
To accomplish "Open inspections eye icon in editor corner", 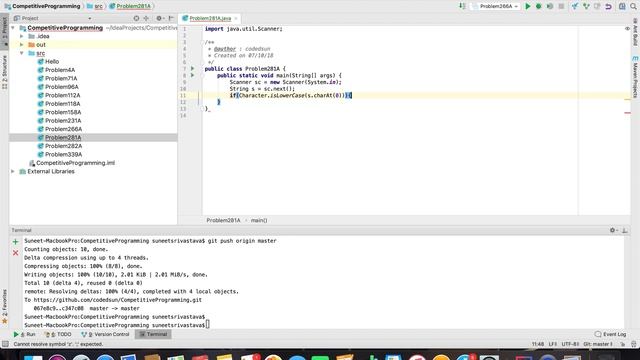I will tap(627, 29).
